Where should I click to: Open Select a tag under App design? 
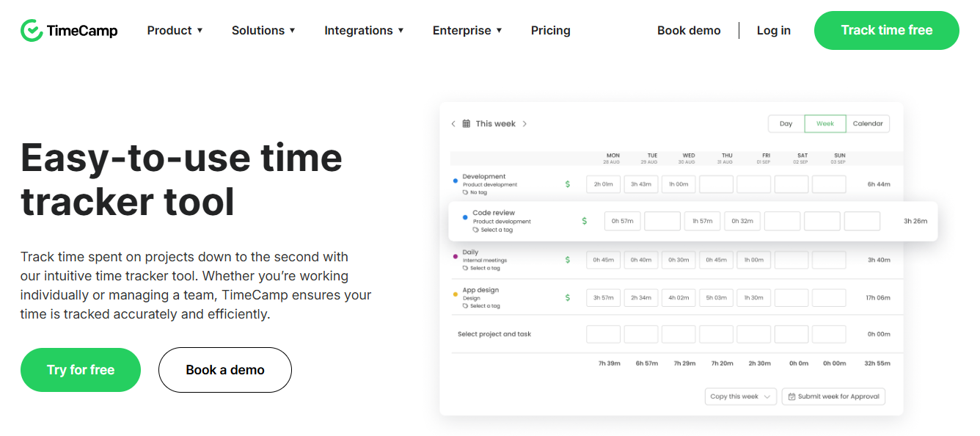(481, 306)
